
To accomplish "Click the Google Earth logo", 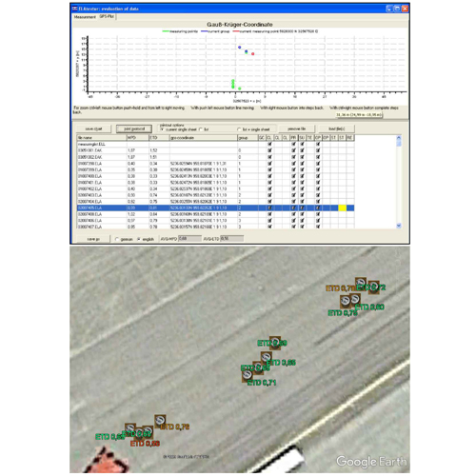I will coord(371,461).
